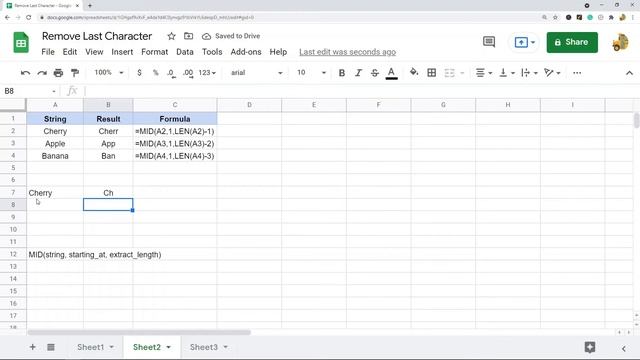Click the document title Remove Last Character
The width and height of the screenshot is (640, 360).
[x=97, y=36]
